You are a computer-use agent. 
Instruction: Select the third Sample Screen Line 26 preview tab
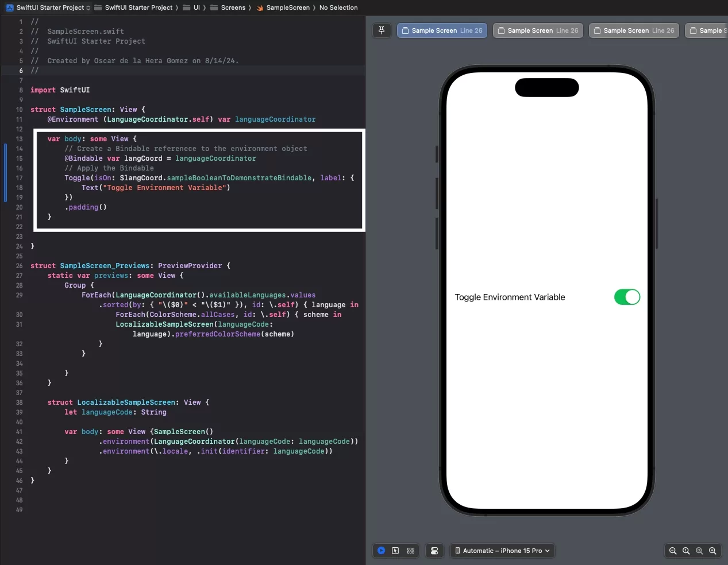(x=634, y=30)
